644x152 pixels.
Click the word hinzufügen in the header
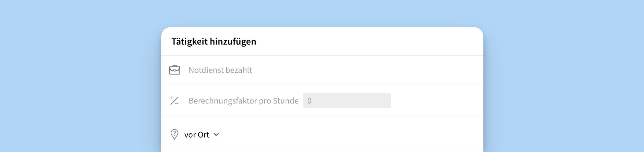click(x=233, y=42)
